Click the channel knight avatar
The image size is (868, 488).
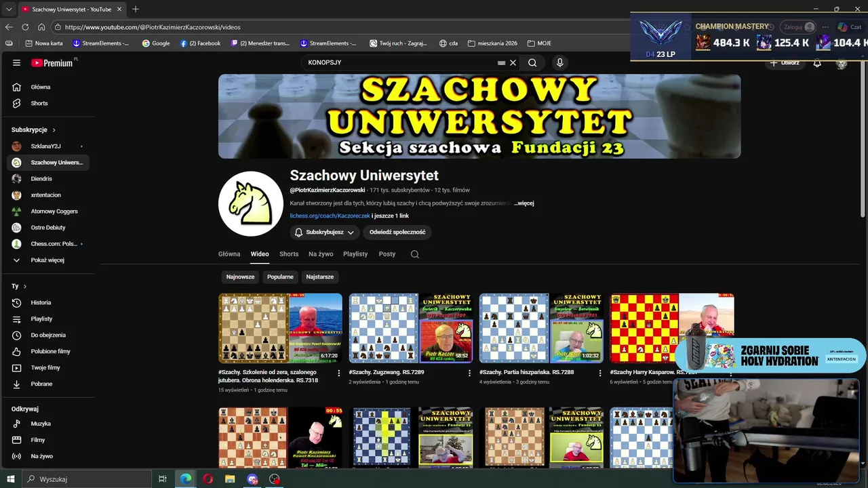pyautogui.click(x=250, y=203)
